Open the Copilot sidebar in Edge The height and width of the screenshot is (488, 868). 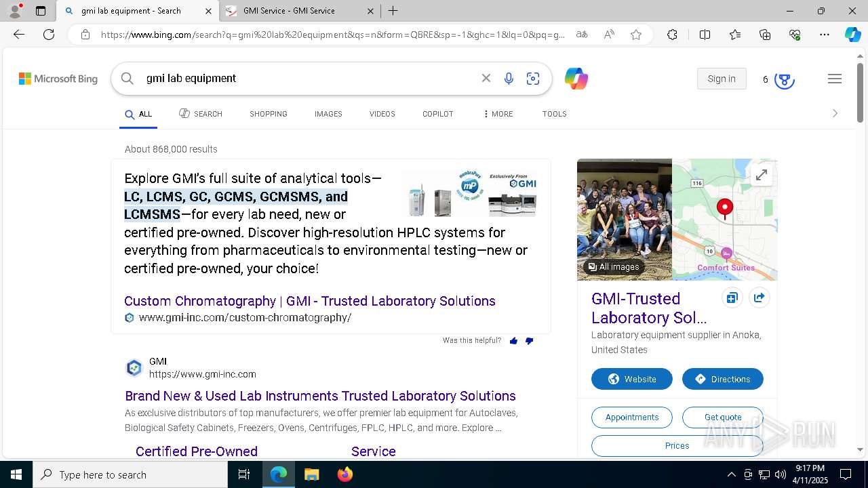(x=852, y=35)
